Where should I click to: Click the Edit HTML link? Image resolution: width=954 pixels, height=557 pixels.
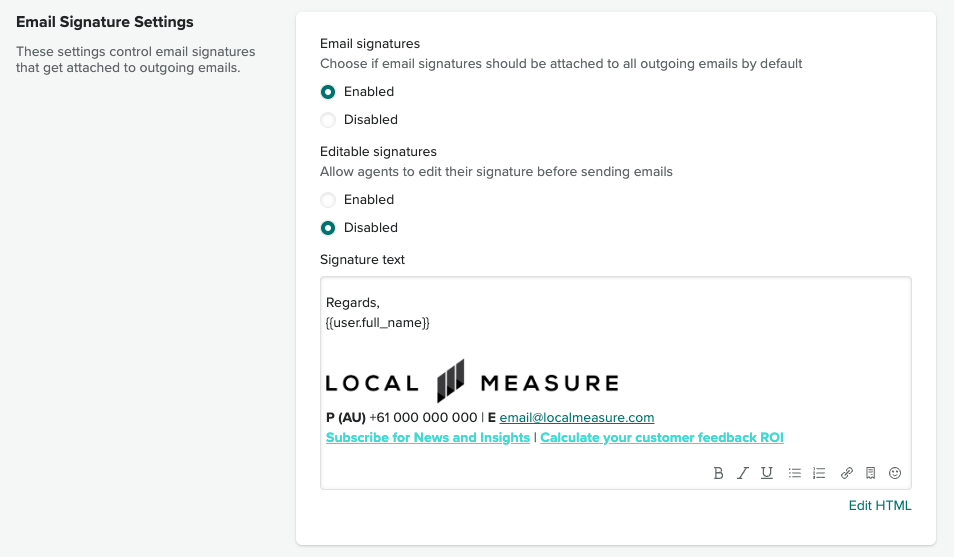880,505
